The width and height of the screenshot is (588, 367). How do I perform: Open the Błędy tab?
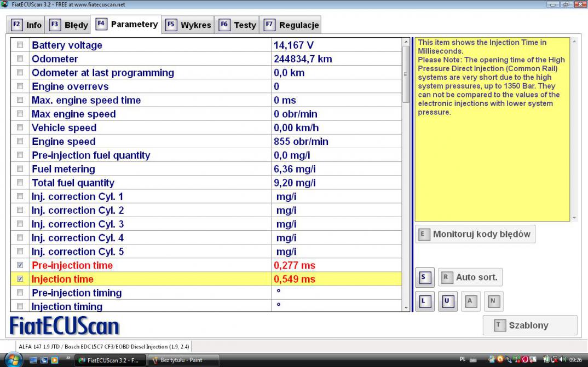(x=69, y=25)
